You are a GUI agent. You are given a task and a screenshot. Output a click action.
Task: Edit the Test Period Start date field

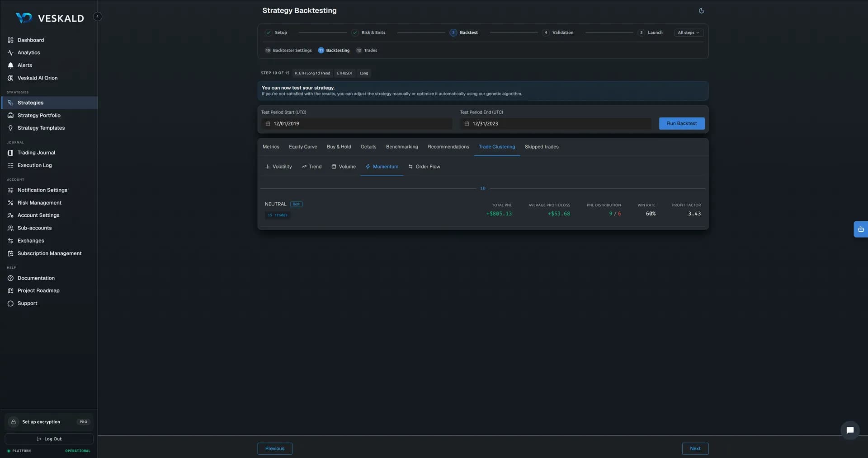point(357,124)
